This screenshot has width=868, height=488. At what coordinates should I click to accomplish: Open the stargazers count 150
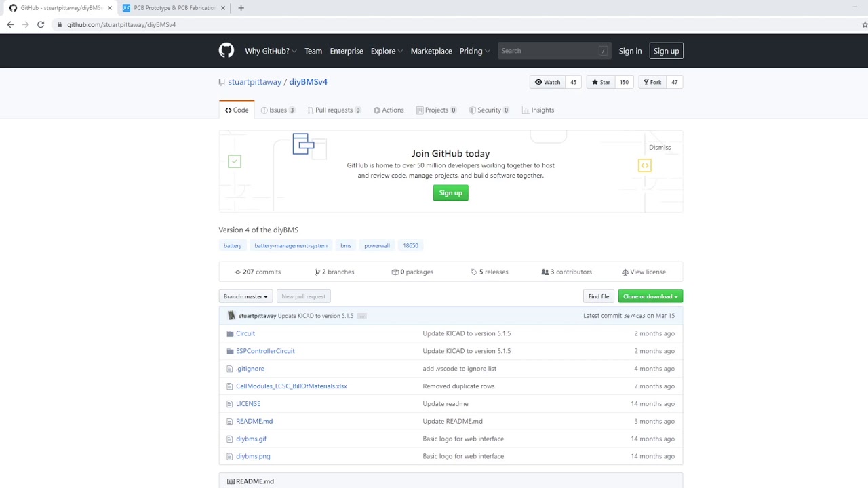625,82
